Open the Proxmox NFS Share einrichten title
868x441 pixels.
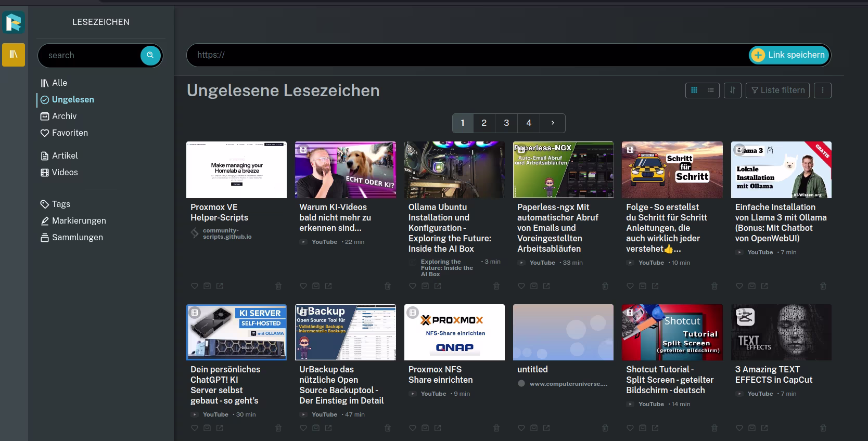441,374
